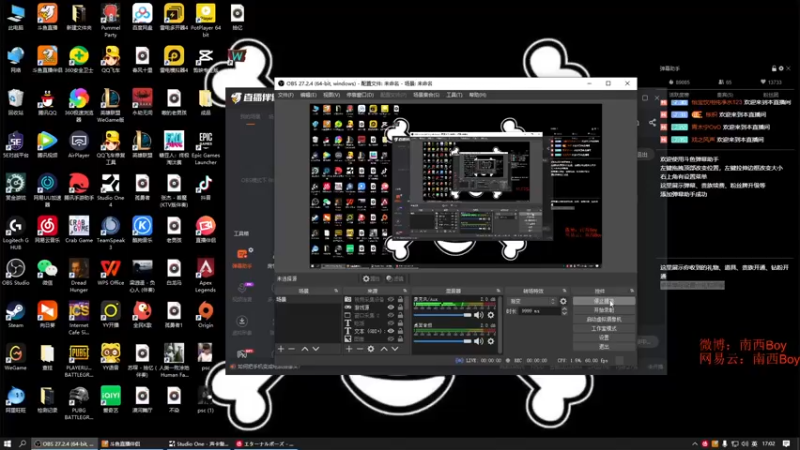The height and width of the screenshot is (450, 800).
Task: Open 设置 settings in OBS controls
Action: (604, 338)
